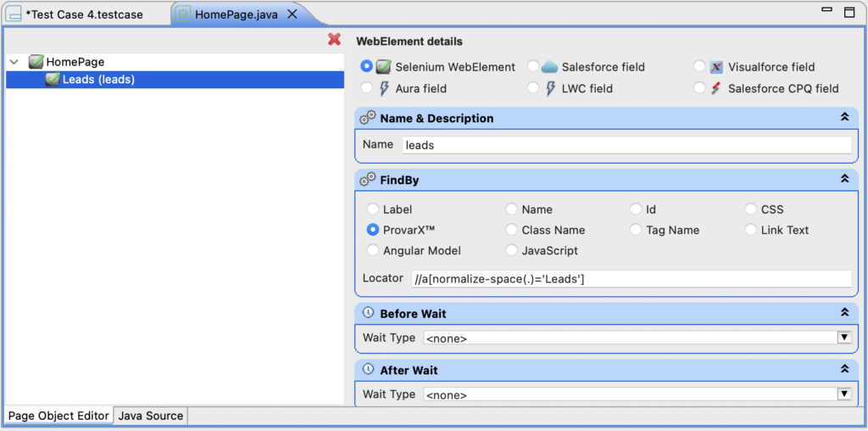Open the After Wait Type dropdown
The image size is (868, 431).
(x=844, y=394)
